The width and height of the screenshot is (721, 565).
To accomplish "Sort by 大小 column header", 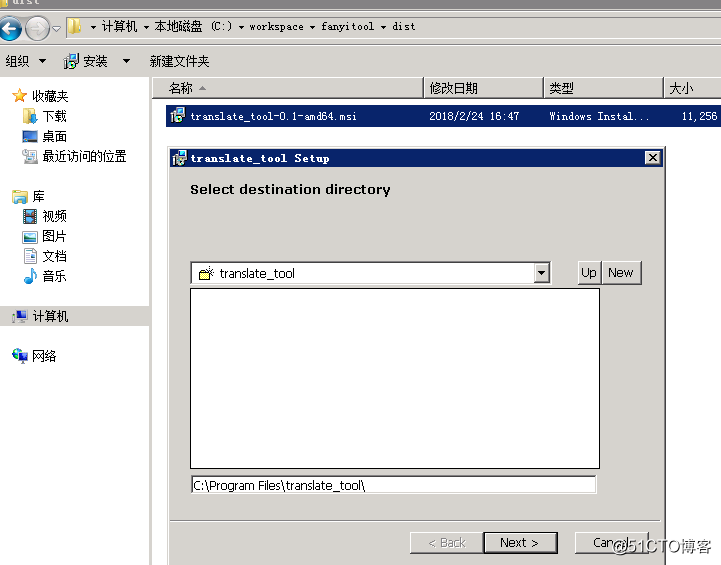I will (x=692, y=88).
